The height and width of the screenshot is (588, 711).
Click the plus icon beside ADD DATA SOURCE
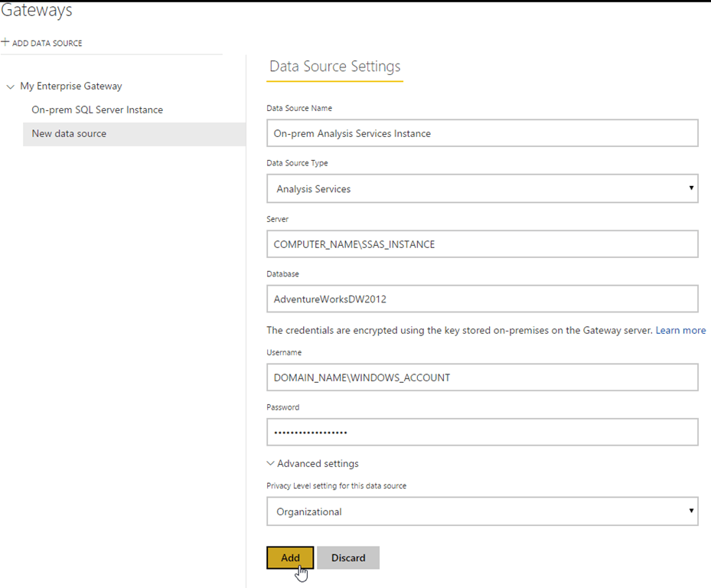(5, 43)
